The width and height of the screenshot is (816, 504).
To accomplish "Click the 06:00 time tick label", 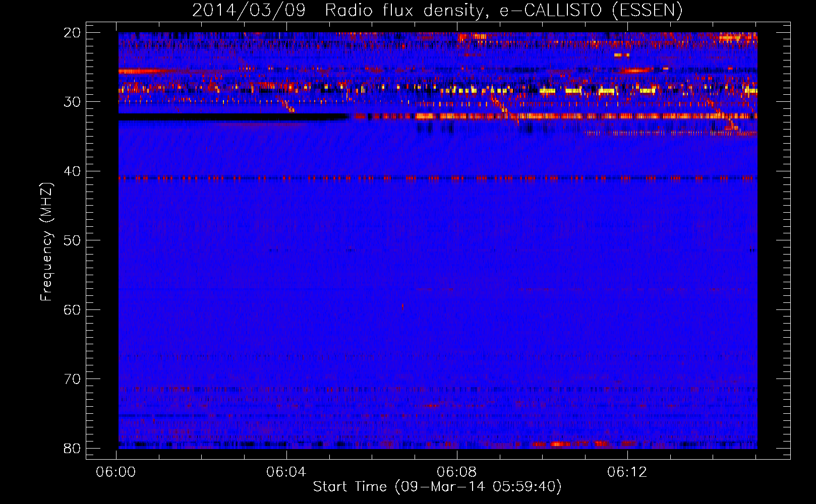I will click(x=116, y=472).
